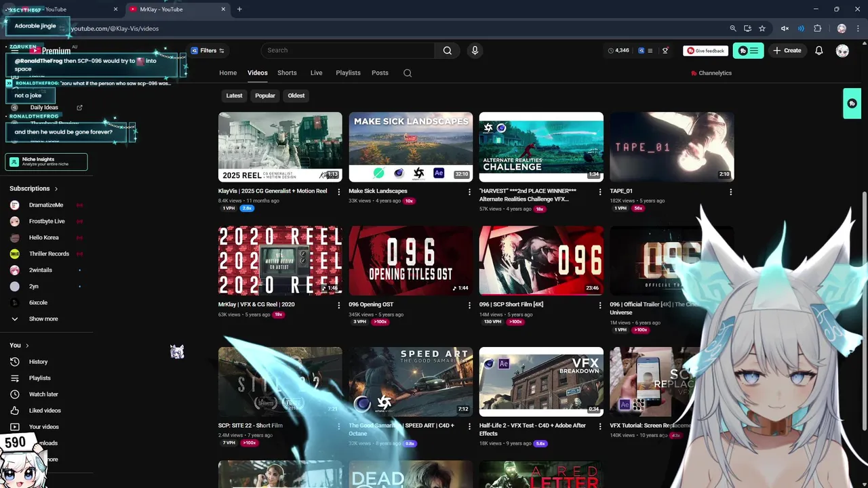Bookmark this page with star icon
Image resolution: width=868 pixels, height=488 pixels.
point(762,28)
